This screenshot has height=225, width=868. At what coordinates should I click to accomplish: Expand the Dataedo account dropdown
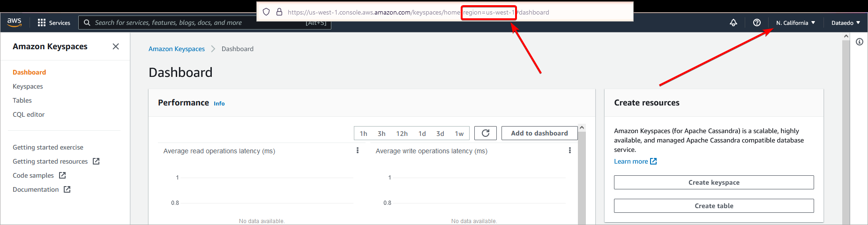tap(845, 22)
